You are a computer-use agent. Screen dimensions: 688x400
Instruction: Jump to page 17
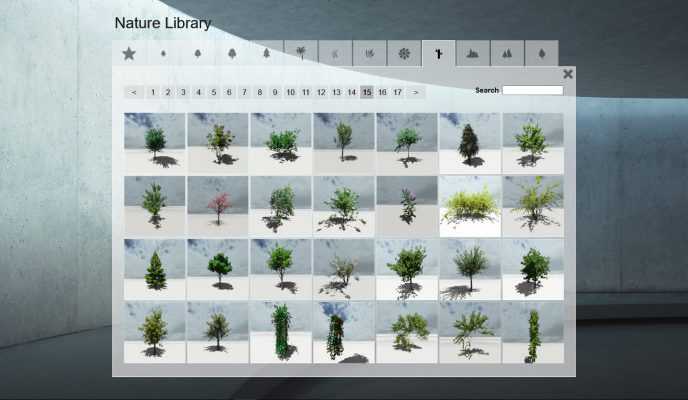pos(398,92)
